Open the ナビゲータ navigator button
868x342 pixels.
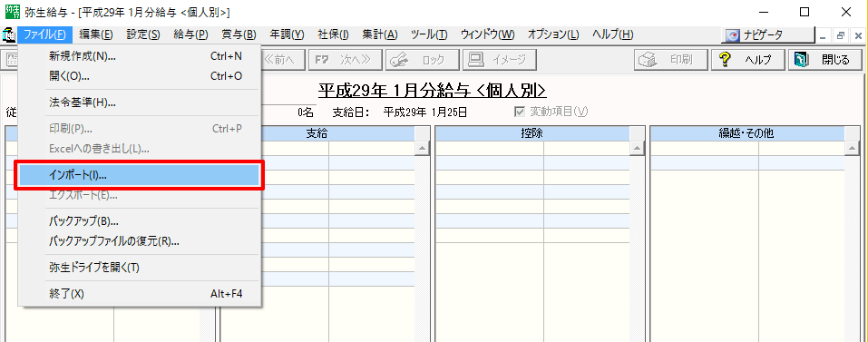click(x=768, y=34)
